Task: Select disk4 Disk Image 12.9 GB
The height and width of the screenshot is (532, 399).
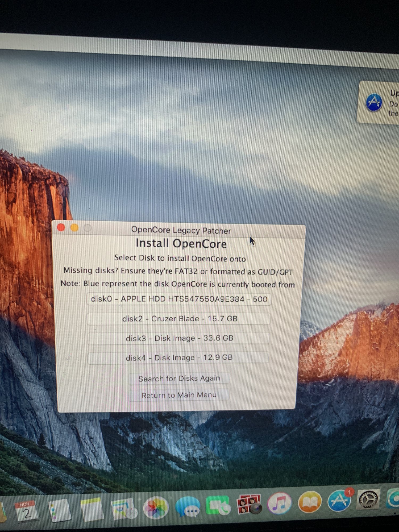Action: tap(178, 358)
